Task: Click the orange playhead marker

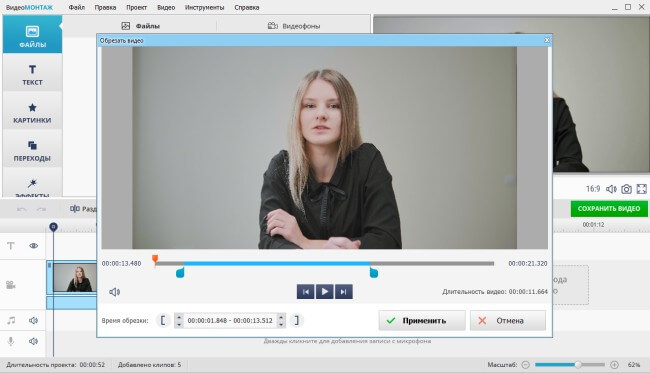Action: (x=155, y=260)
